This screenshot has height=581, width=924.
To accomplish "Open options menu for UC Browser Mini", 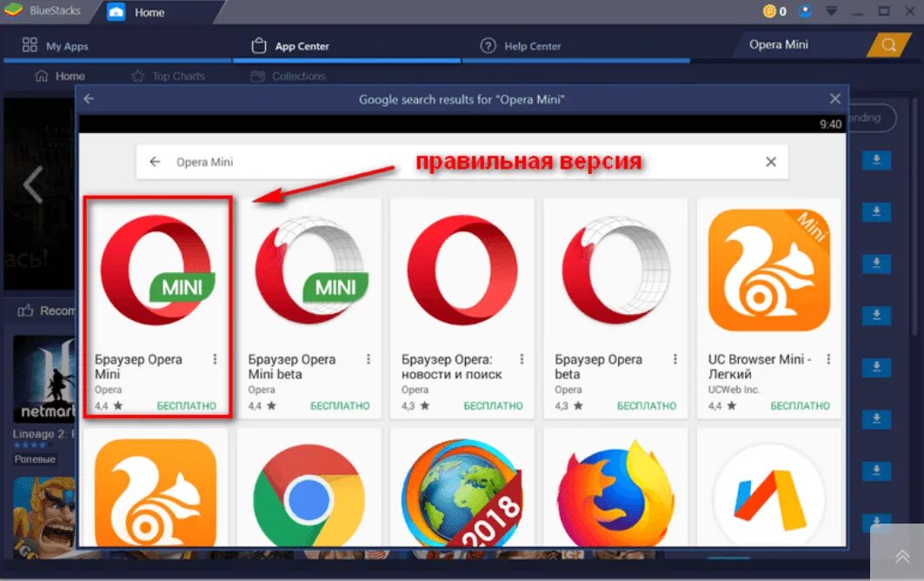I will [828, 358].
